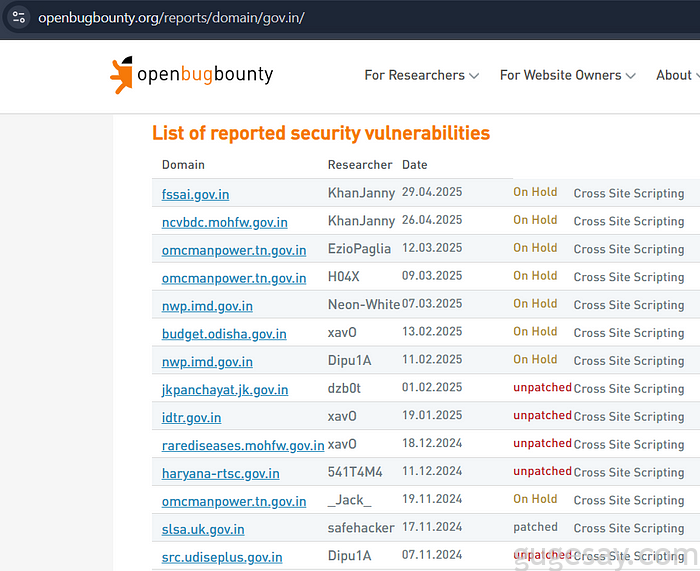Open nwp.imd.gov.in reported by Neon-White

click(207, 306)
